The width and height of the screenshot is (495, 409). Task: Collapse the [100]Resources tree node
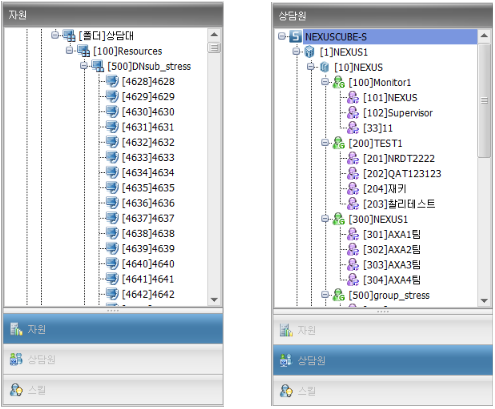point(69,50)
